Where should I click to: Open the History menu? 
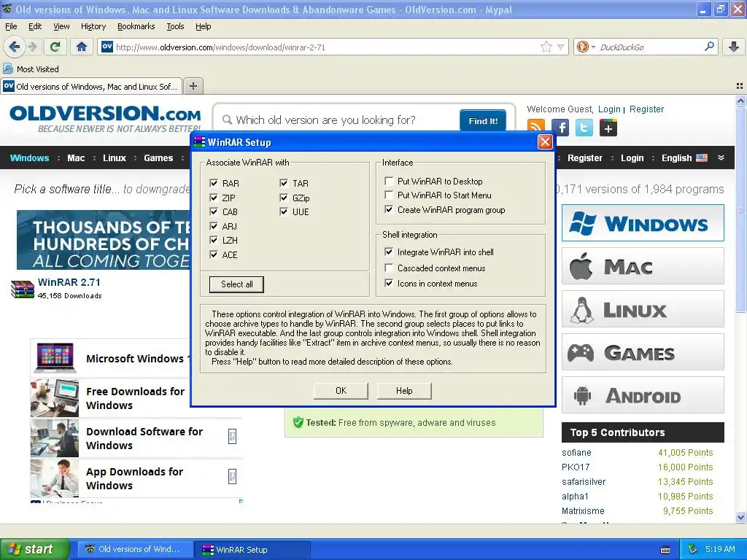[x=93, y=26]
